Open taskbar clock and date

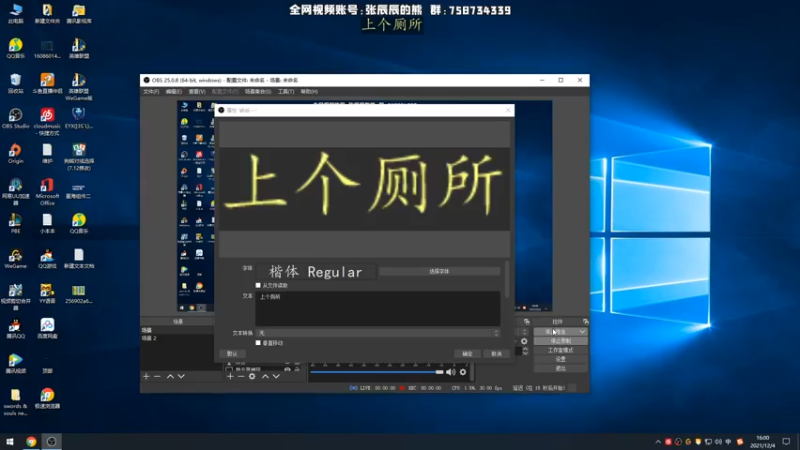pyautogui.click(x=763, y=442)
